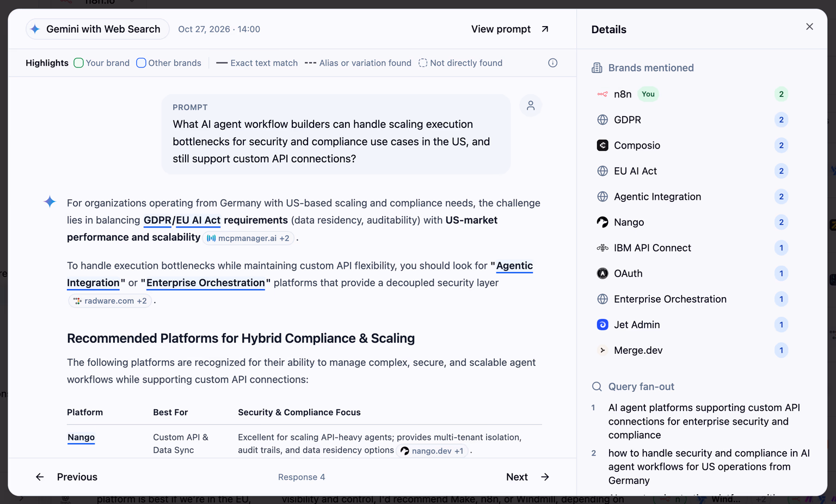Select the Composio brand name
The width and height of the screenshot is (836, 504).
click(637, 145)
